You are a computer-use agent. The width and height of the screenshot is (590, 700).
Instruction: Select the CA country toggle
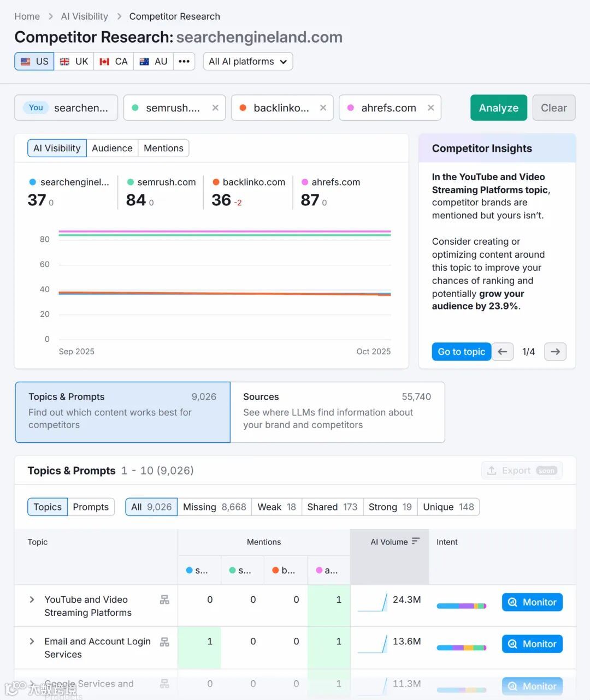pyautogui.click(x=113, y=61)
